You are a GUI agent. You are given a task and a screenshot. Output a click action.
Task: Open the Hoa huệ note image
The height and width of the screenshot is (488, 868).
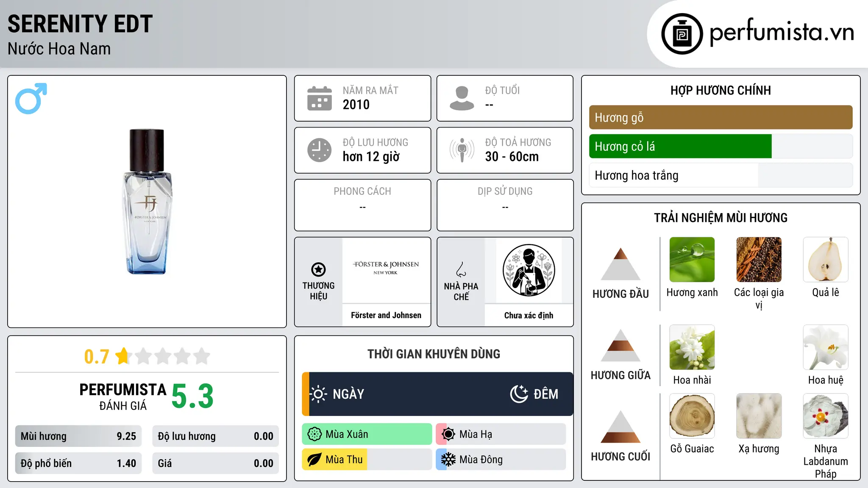826,347
